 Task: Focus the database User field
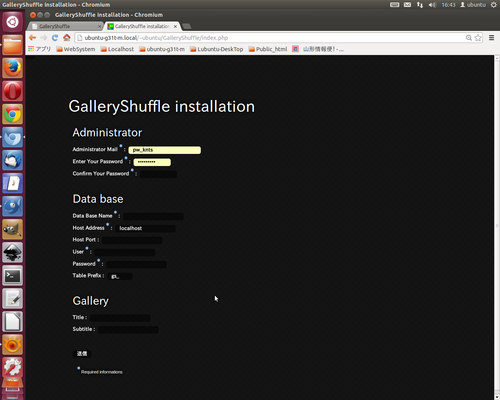click(x=125, y=252)
